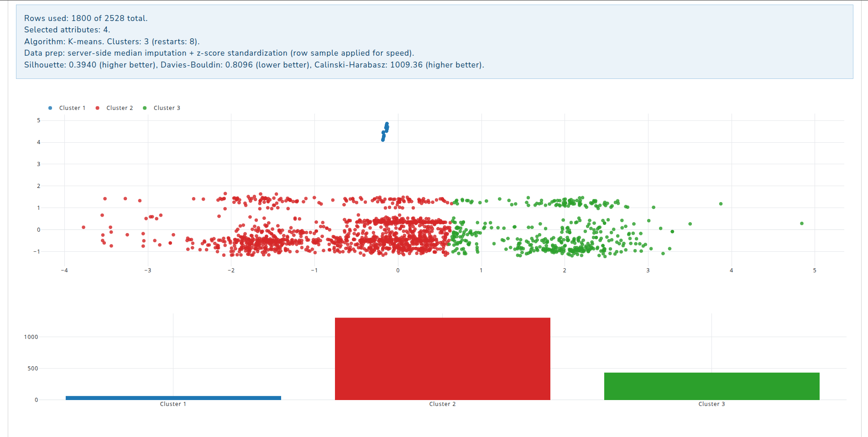Screen dimensions: 868x437
Task: Click the 'Algorithm: K-means' summary line
Action: pos(112,42)
